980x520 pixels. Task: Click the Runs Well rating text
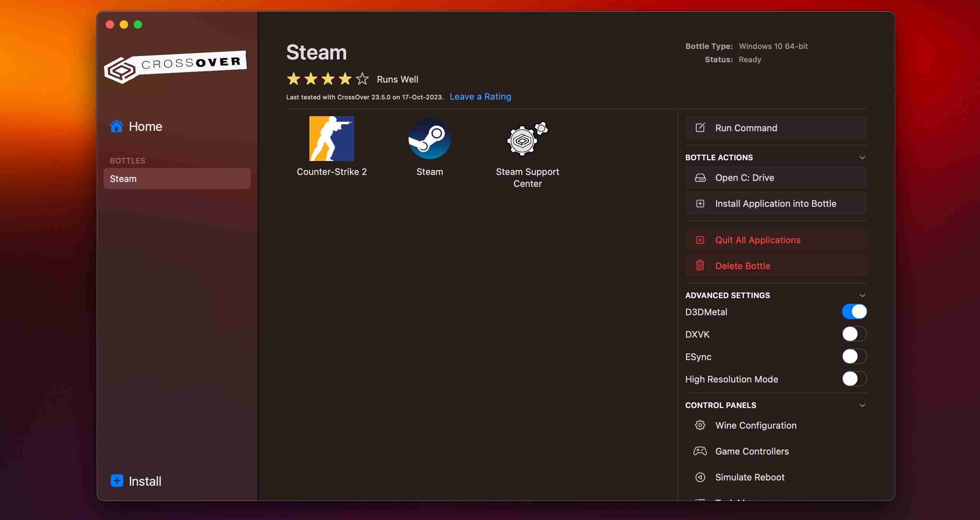pyautogui.click(x=397, y=79)
